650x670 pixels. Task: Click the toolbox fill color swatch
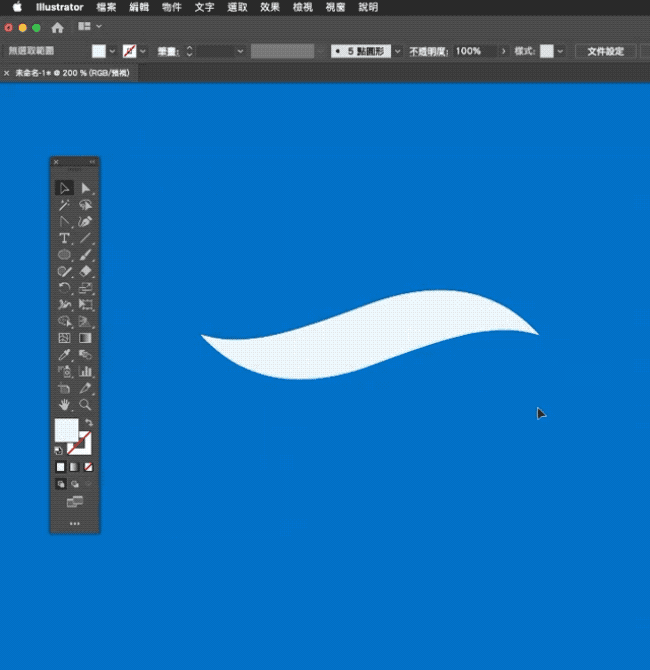66,431
